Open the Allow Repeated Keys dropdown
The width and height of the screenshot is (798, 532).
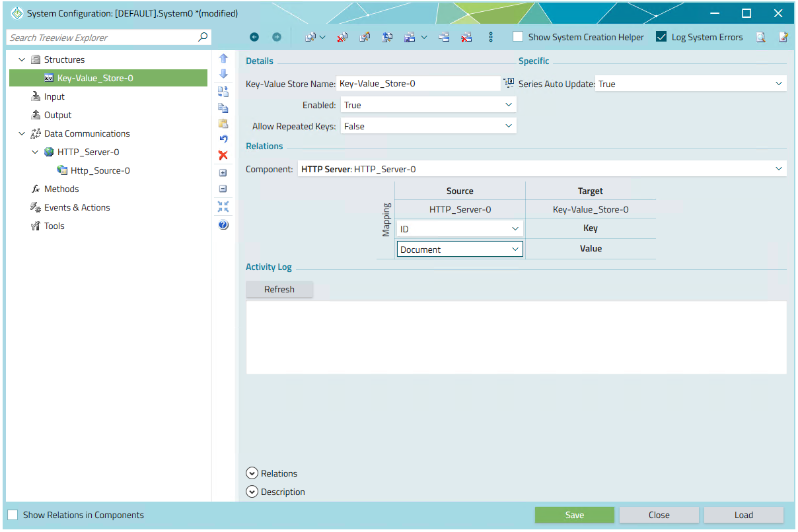tap(428, 126)
